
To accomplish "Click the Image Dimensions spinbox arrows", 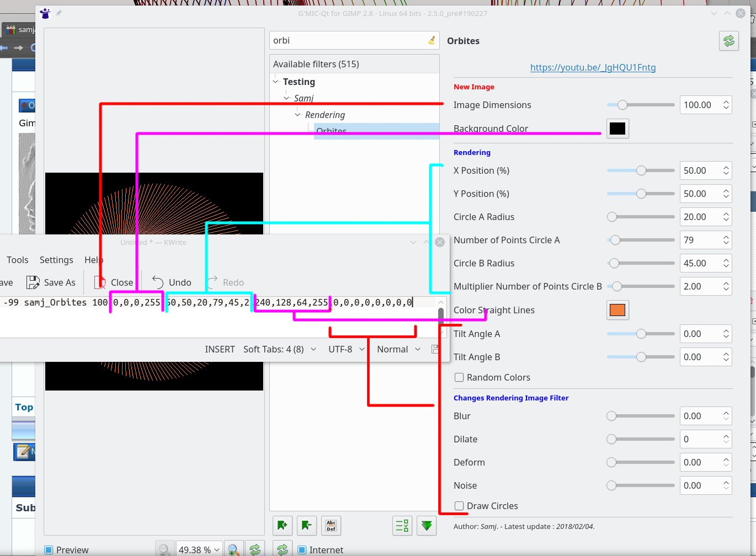I will [726, 105].
